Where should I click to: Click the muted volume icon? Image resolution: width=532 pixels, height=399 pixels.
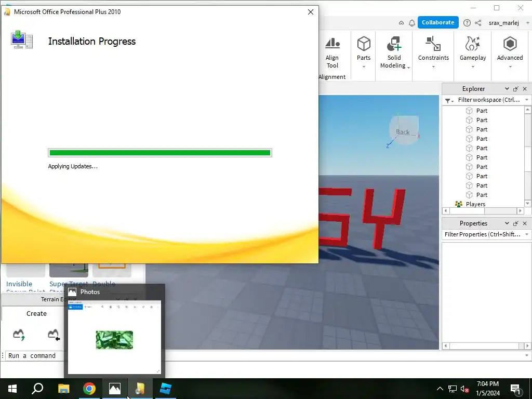464,389
